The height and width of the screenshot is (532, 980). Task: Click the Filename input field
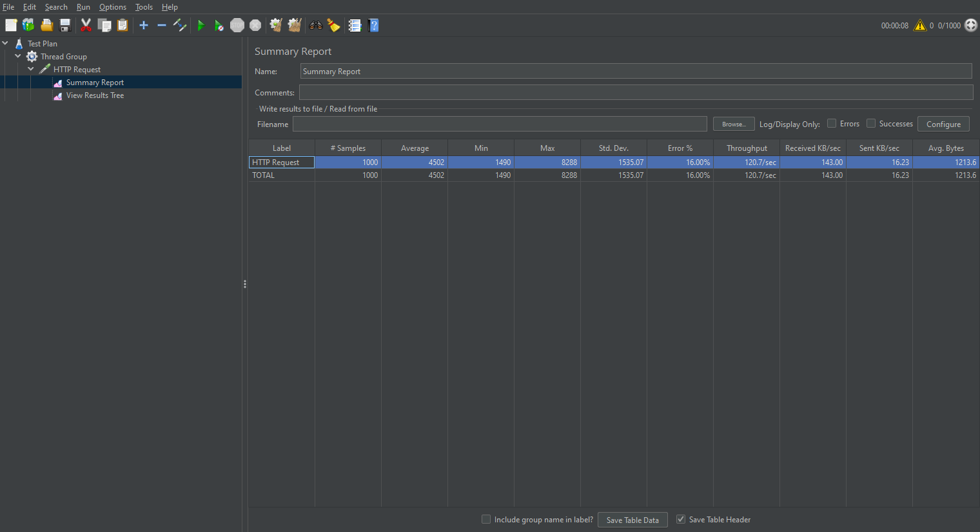[500, 124]
